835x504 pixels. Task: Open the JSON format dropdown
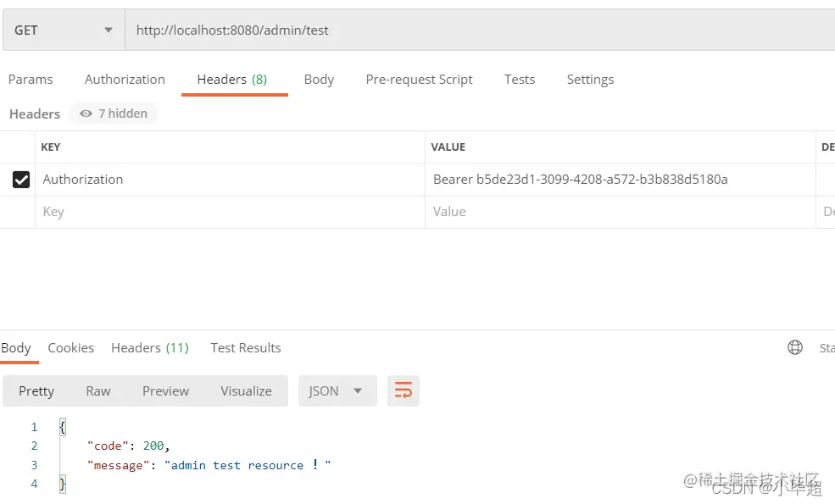pyautogui.click(x=337, y=391)
